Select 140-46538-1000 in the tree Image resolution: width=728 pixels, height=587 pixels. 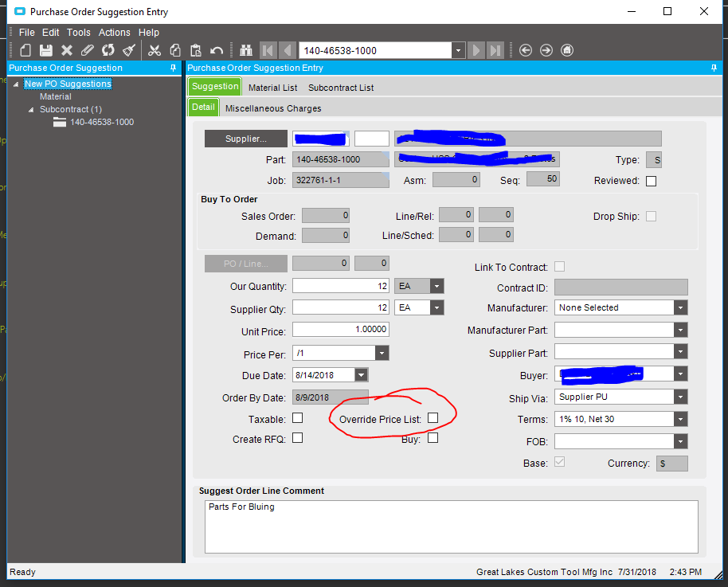pyautogui.click(x=101, y=122)
